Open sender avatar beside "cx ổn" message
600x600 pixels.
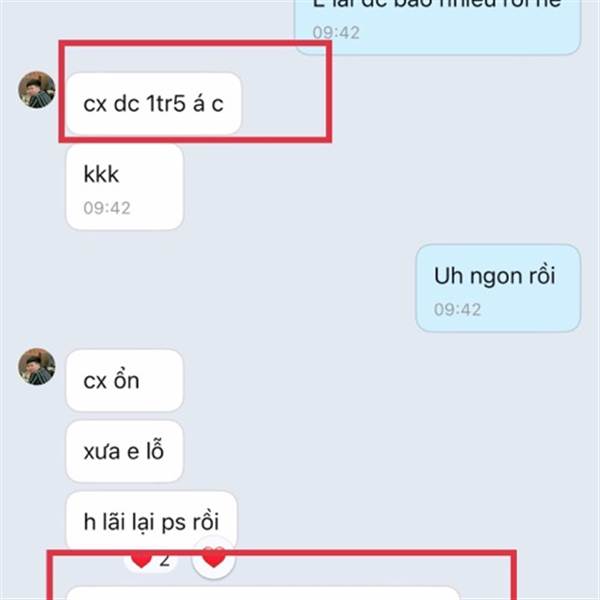tap(37, 366)
